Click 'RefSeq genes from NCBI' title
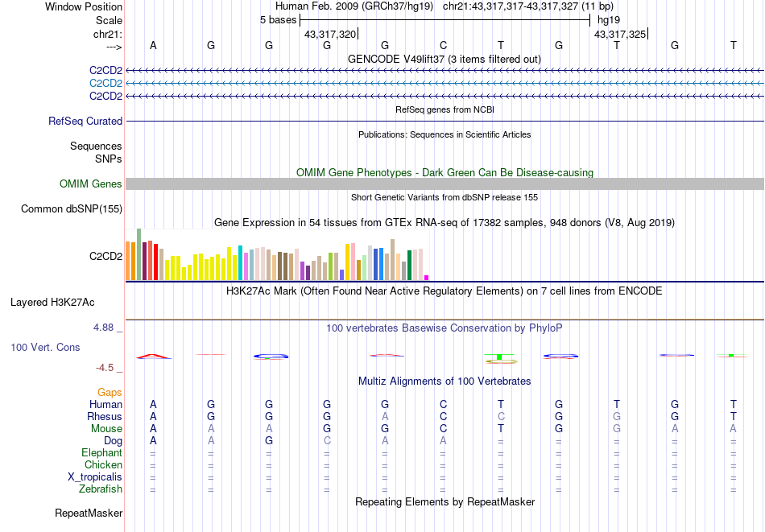The width and height of the screenshot is (765, 532). click(x=445, y=109)
